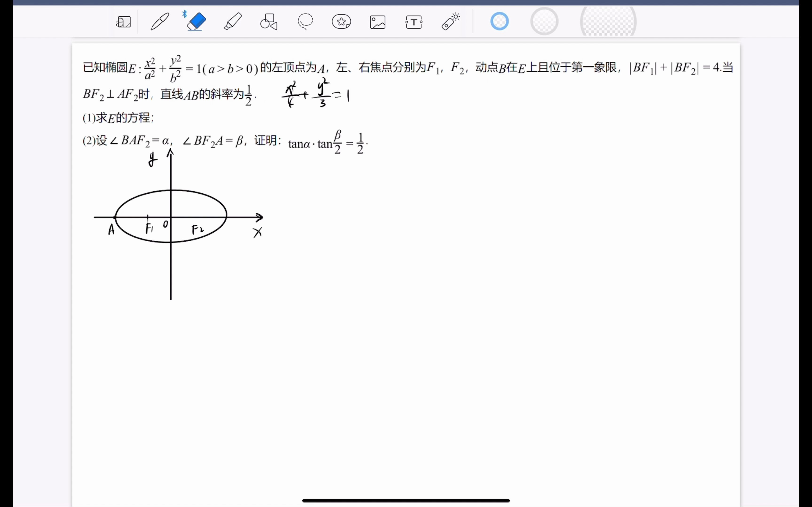Select the large eraser size circle

click(608, 21)
